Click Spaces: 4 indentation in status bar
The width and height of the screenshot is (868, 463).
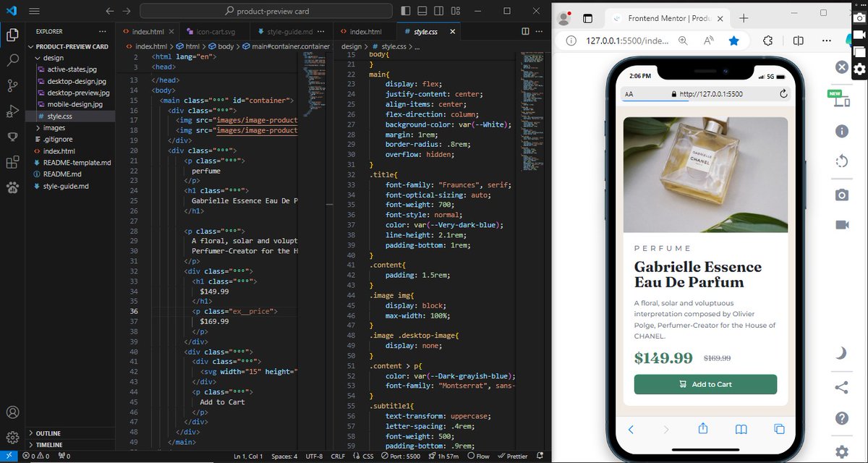coord(284,456)
